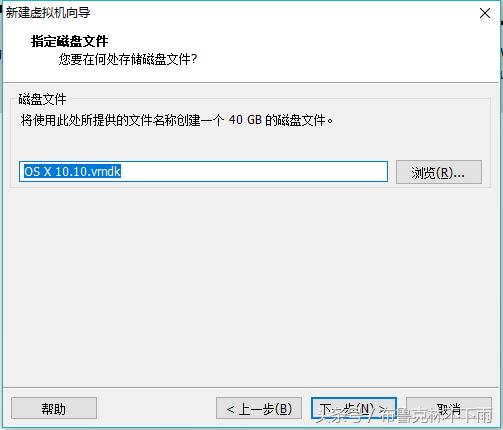This screenshot has height=430, width=503.
Task: Return to the previous step with 上一步(B)
Action: point(259,408)
